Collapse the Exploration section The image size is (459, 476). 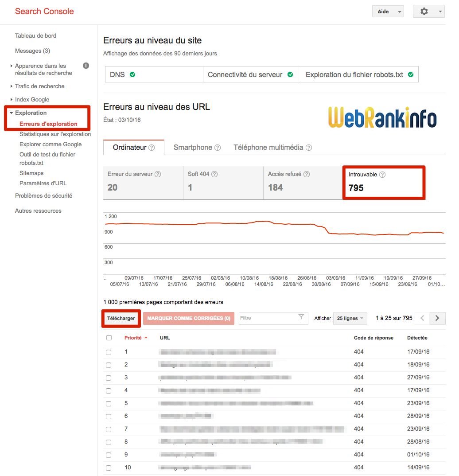(x=11, y=113)
